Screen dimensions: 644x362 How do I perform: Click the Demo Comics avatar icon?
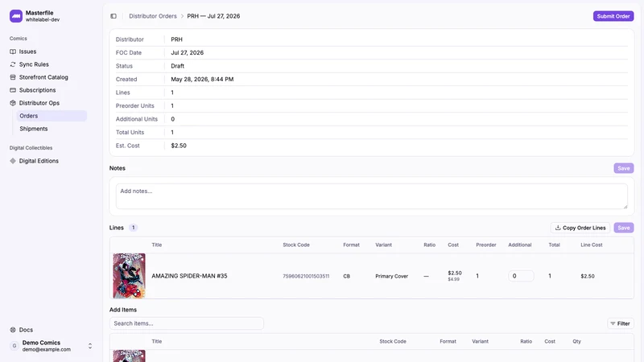pos(14,346)
